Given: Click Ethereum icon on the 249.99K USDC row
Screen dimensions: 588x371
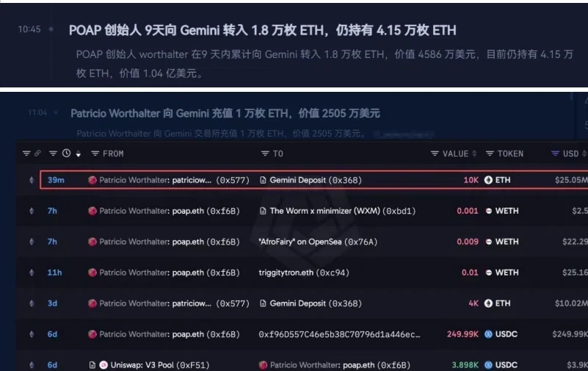Looking at the screenshot, I should coord(32,334).
